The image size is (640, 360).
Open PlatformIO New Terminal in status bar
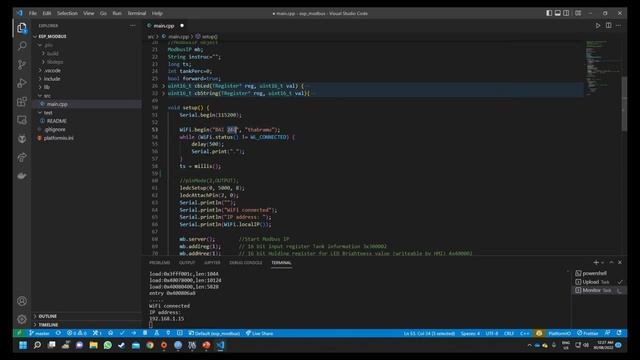click(180, 333)
